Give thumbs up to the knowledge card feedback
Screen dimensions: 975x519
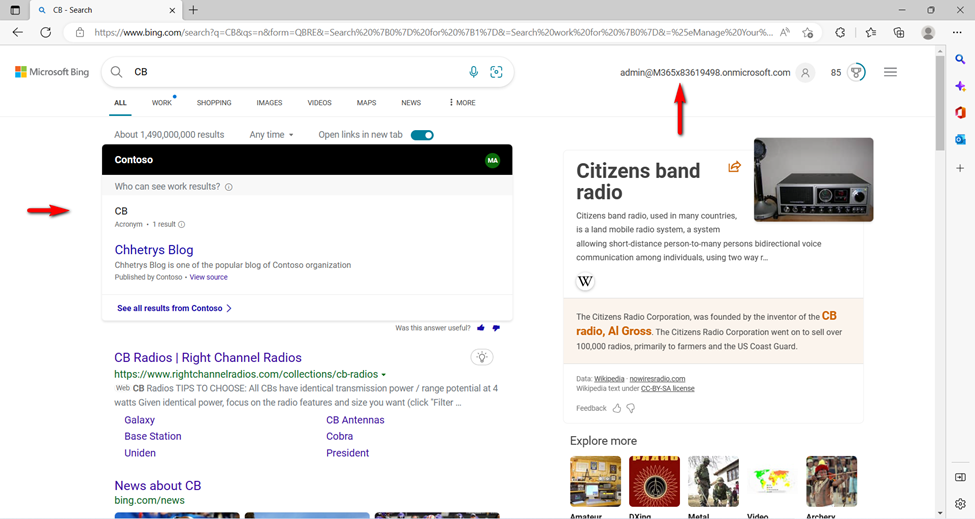617,408
